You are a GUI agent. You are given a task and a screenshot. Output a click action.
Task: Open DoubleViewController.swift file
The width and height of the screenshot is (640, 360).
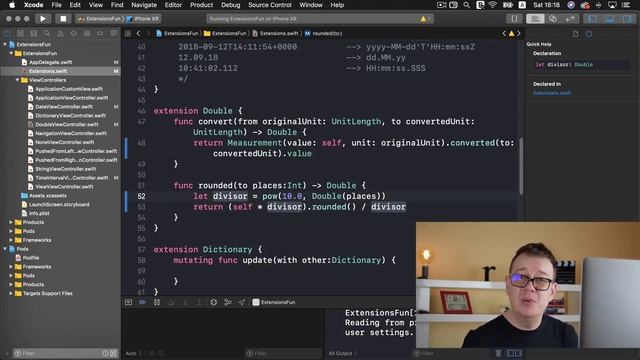(x=67, y=124)
